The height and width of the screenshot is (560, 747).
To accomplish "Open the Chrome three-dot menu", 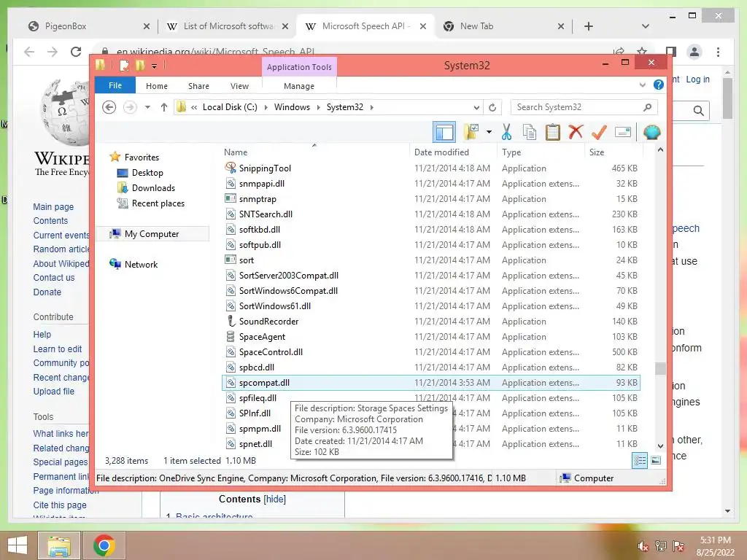I will pyautogui.click(x=718, y=52).
